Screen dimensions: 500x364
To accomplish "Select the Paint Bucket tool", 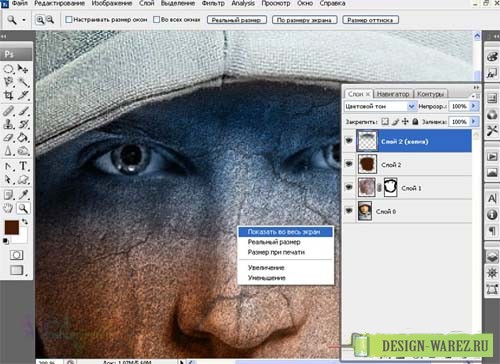I will [23, 137].
